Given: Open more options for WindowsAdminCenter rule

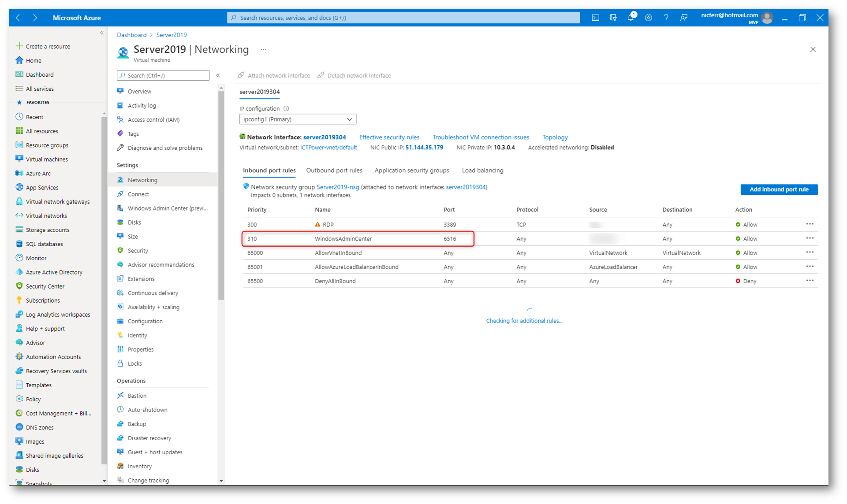Looking at the screenshot, I should (810, 238).
